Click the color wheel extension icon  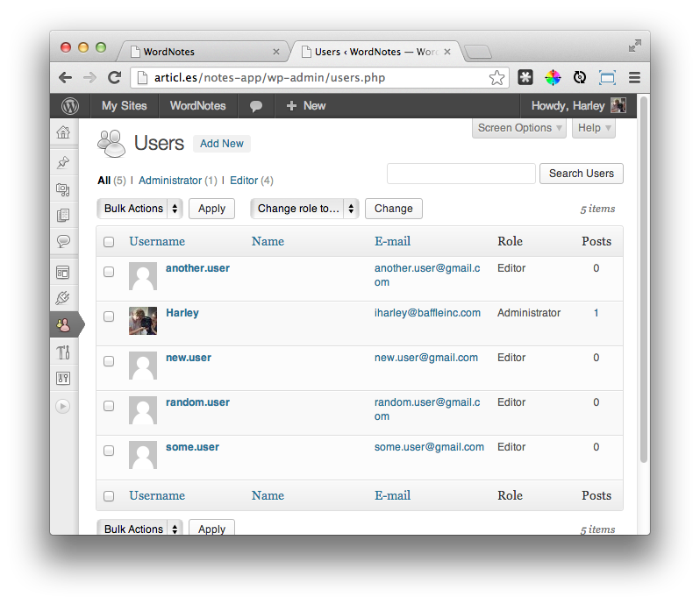click(553, 78)
